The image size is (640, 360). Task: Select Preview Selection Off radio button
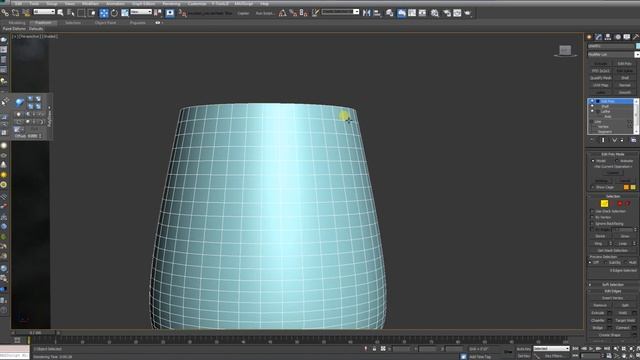coord(590,262)
